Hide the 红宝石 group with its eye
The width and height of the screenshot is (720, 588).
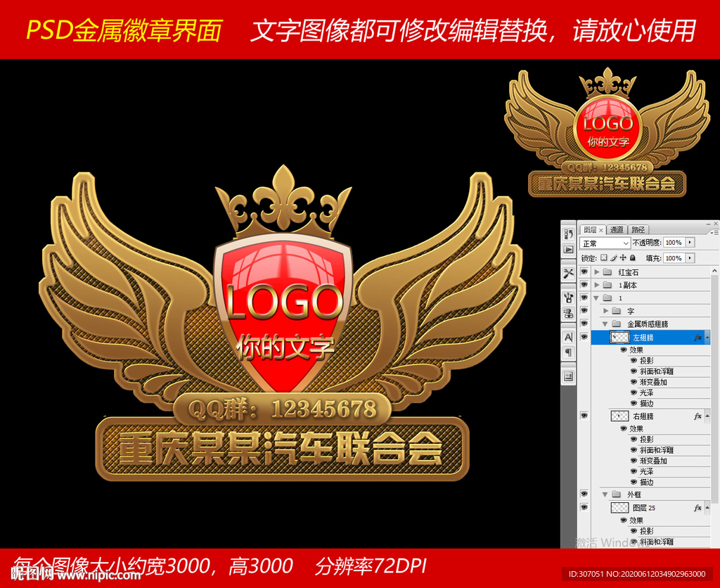(x=584, y=272)
